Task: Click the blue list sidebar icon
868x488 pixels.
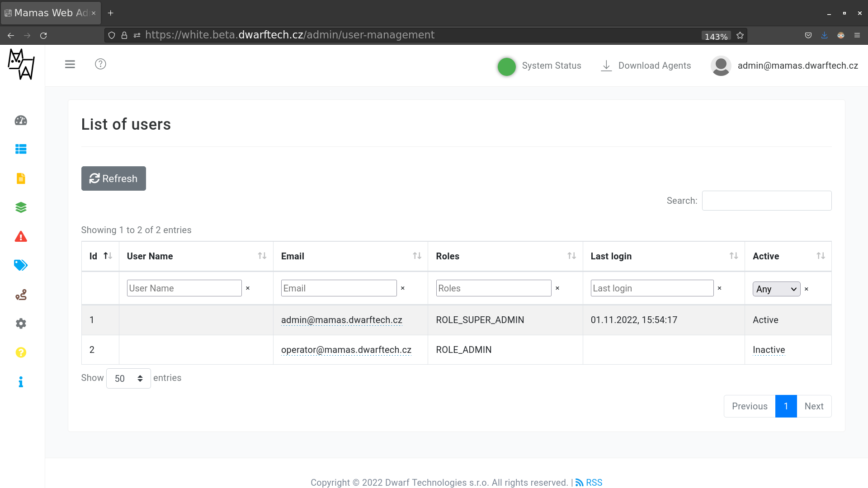Action: (21, 149)
